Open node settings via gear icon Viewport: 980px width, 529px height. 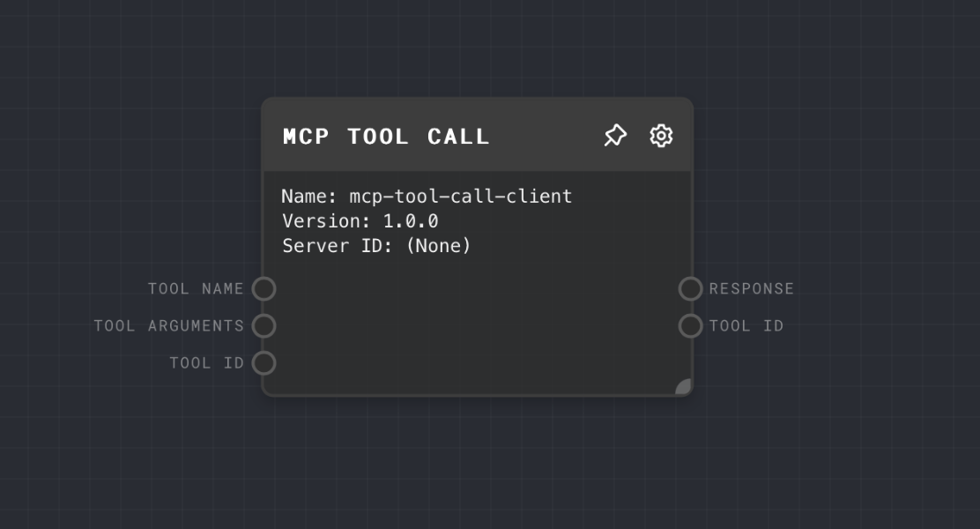coord(661,136)
